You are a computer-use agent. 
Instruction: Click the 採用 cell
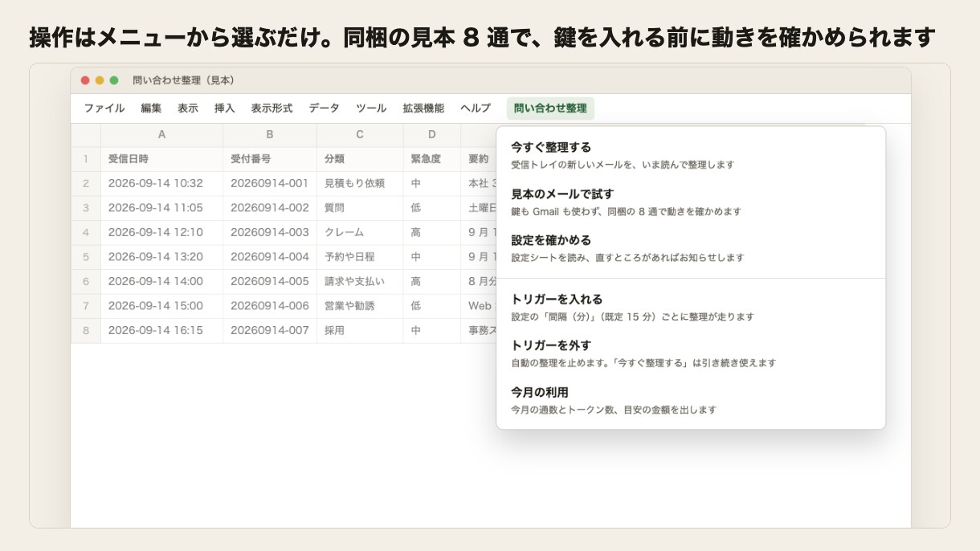click(360, 330)
